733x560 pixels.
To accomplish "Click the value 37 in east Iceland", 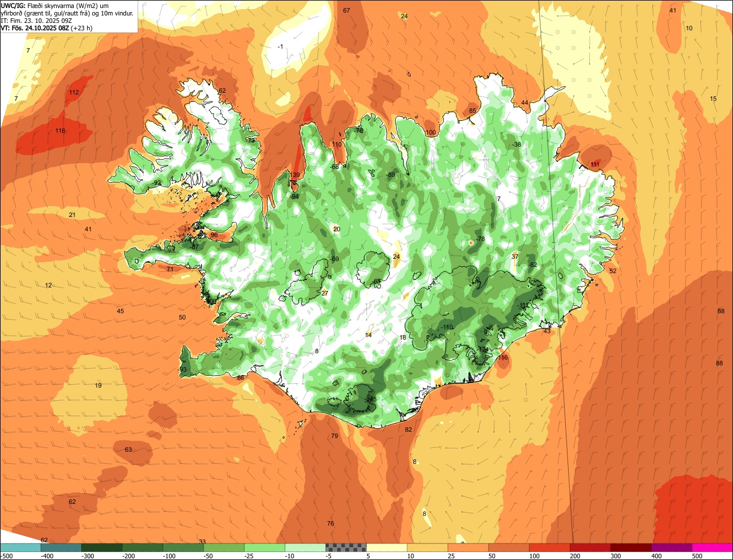I will [515, 257].
